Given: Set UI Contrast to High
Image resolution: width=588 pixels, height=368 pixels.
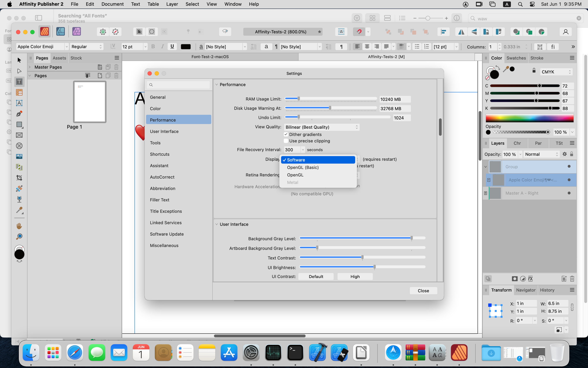Looking at the screenshot, I should (355, 276).
